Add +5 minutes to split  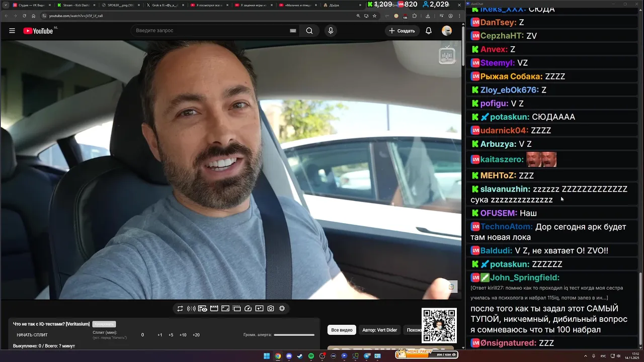click(x=171, y=335)
